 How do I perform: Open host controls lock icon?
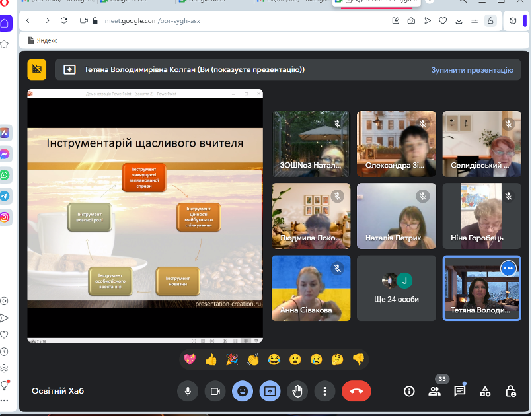[x=511, y=392]
